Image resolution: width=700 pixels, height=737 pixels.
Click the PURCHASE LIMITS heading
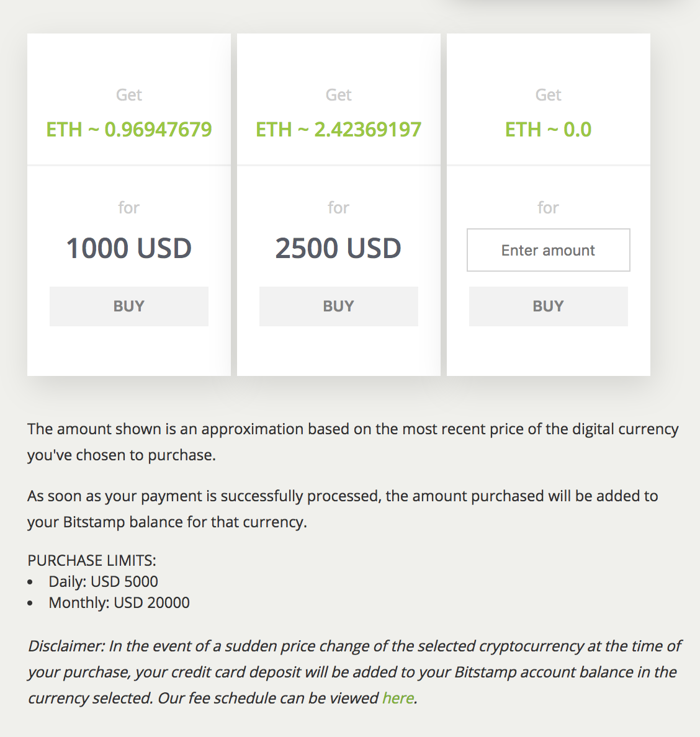click(92, 560)
